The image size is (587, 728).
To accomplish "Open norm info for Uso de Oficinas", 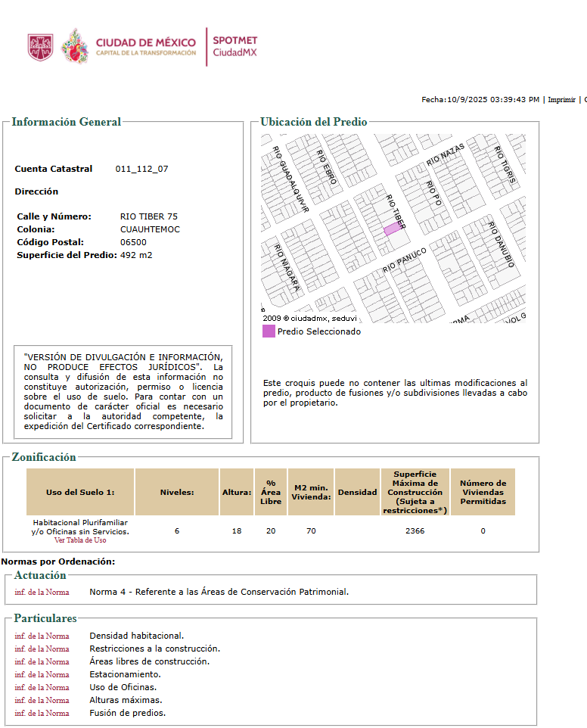I will [x=42, y=687].
